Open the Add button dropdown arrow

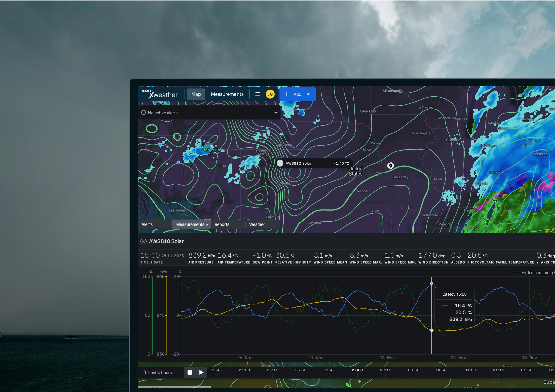click(x=308, y=94)
